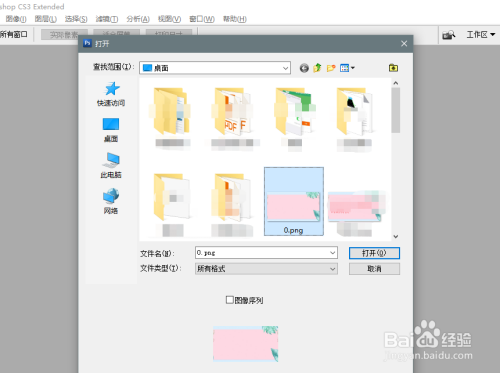The width and height of the screenshot is (500, 373).
Task: Click the 0.png file name label
Action: tap(293, 230)
